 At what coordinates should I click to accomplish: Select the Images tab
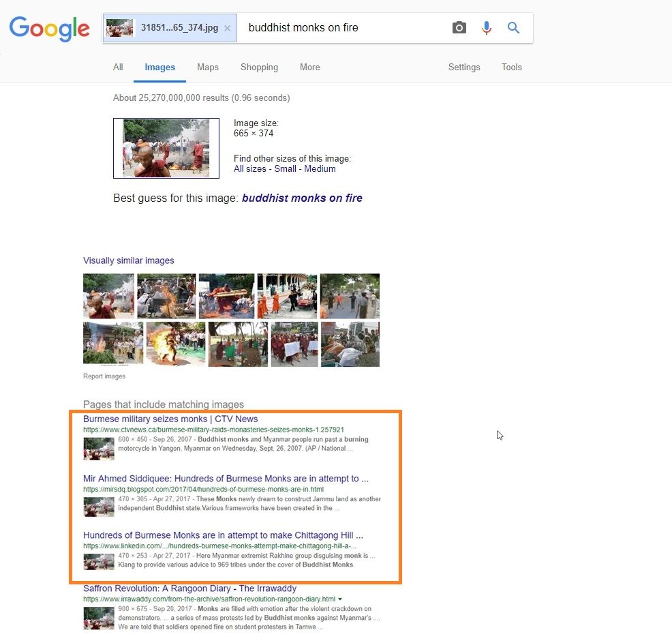[x=160, y=68]
